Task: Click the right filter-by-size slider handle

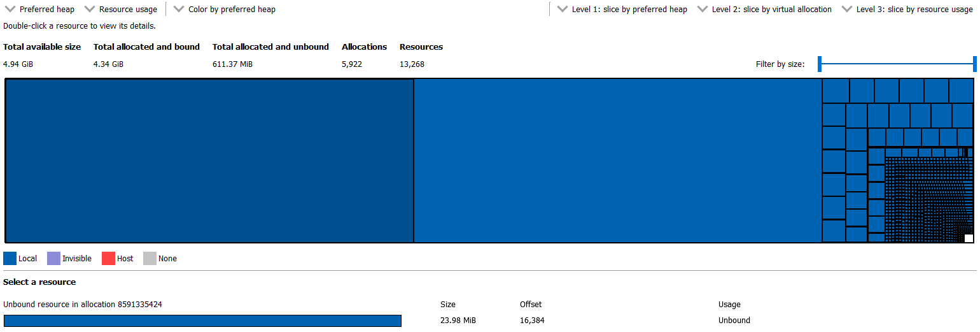Action: pos(974,64)
